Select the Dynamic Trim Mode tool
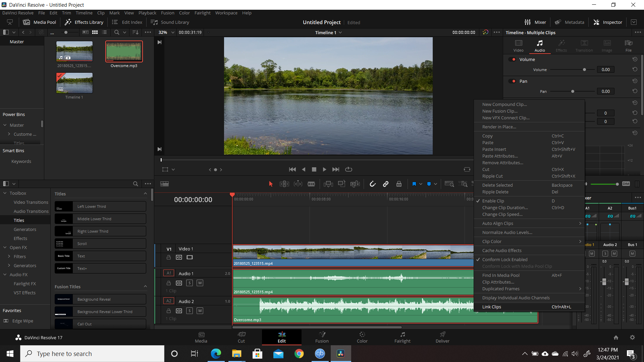The height and width of the screenshot is (362, 644). pyautogui.click(x=298, y=184)
